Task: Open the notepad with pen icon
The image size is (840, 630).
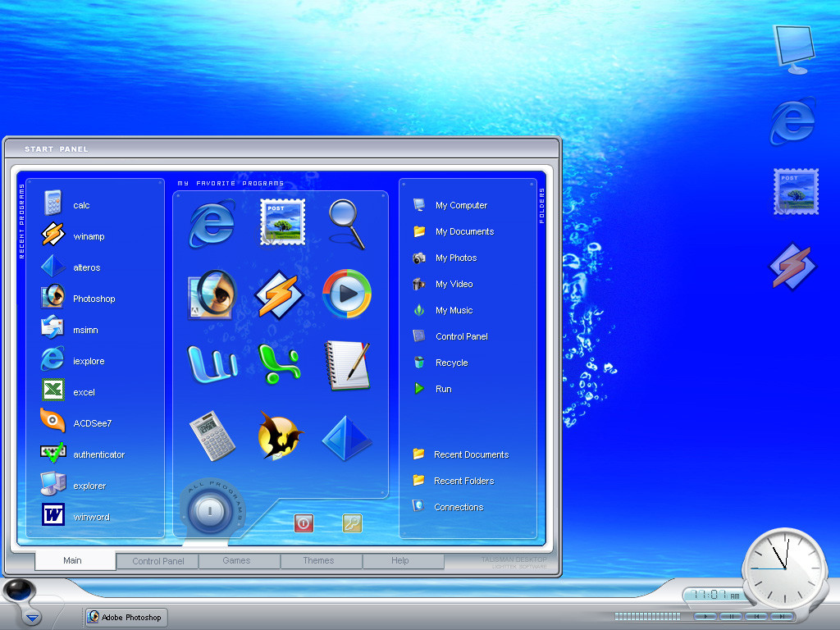Action: 347,365
